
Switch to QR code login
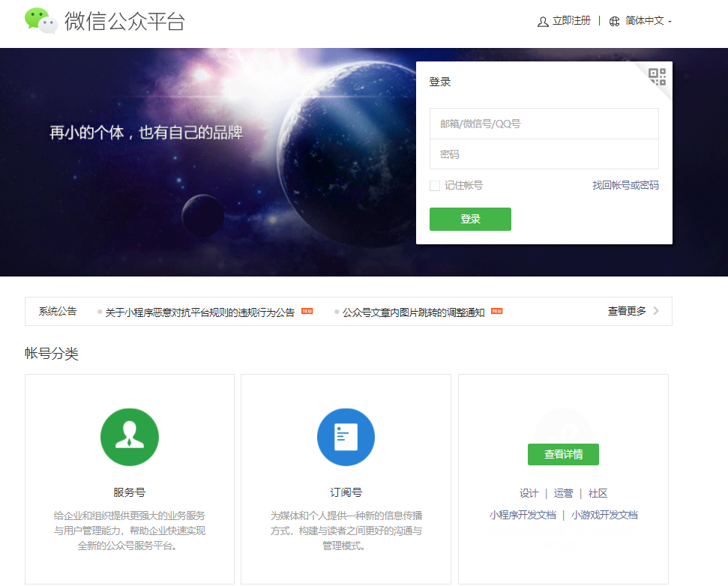click(657, 76)
